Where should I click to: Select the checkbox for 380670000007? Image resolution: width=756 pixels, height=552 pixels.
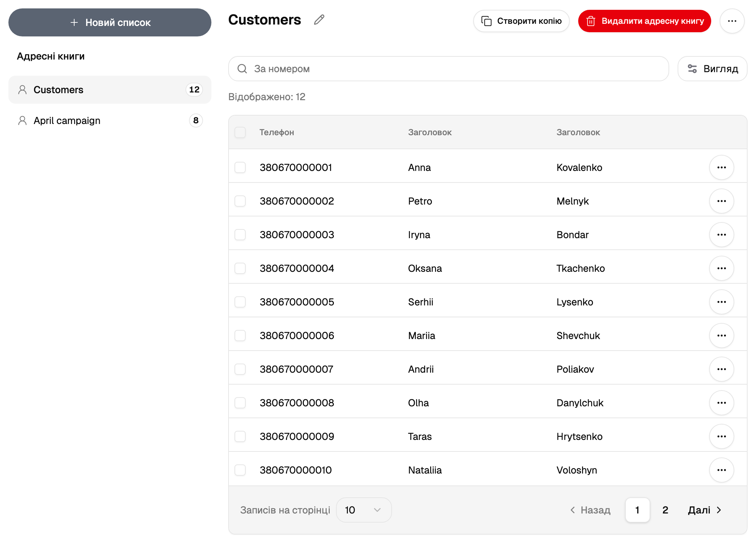[x=240, y=369]
